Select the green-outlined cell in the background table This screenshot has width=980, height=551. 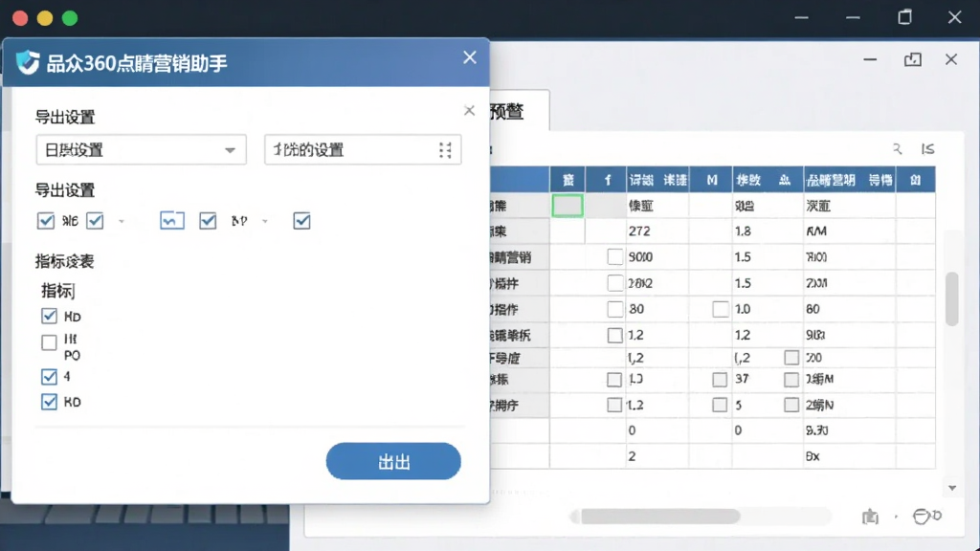point(568,206)
